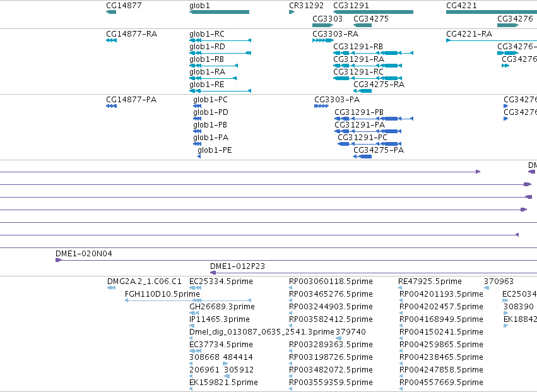Select the 308390 feature label
Screen dimensions: 537x392
click(x=519, y=307)
